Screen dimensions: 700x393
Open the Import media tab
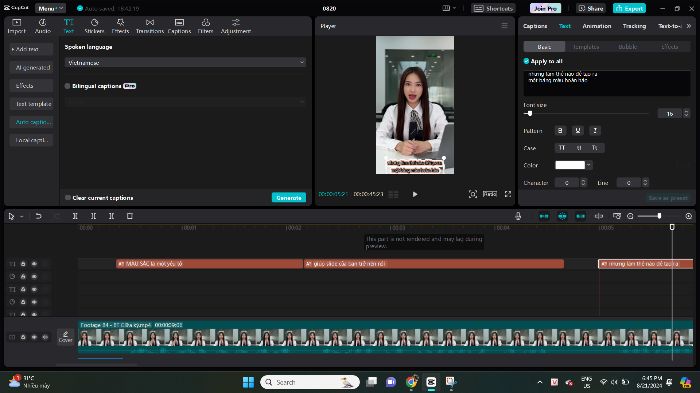(x=17, y=26)
